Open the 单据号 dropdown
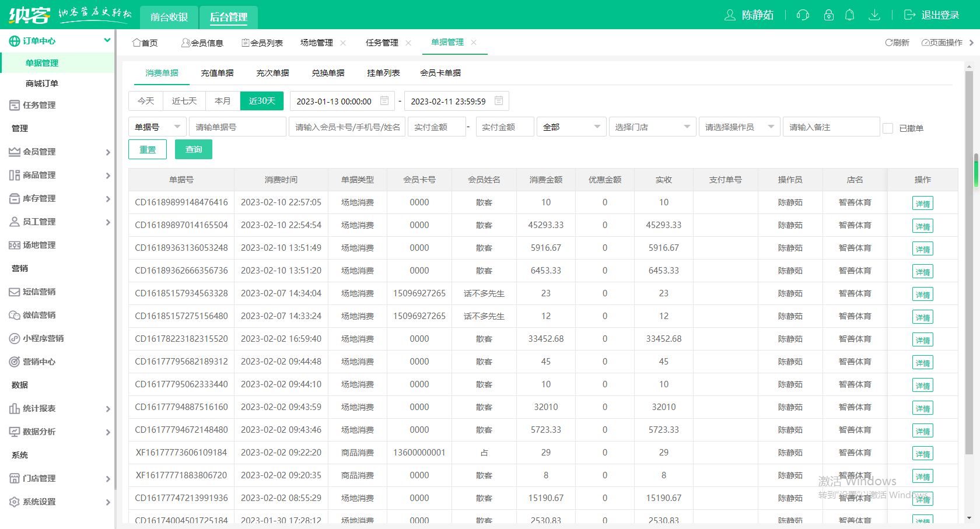980x529 pixels. (x=157, y=126)
